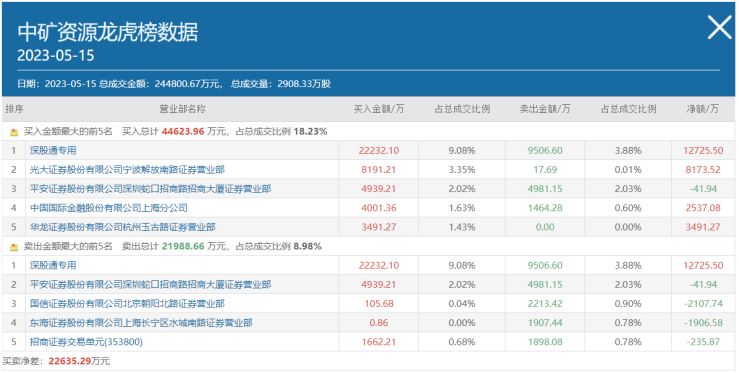The width and height of the screenshot is (739, 373).
Task: Click the 0.60% sell ratio cell
Action: coord(628,208)
